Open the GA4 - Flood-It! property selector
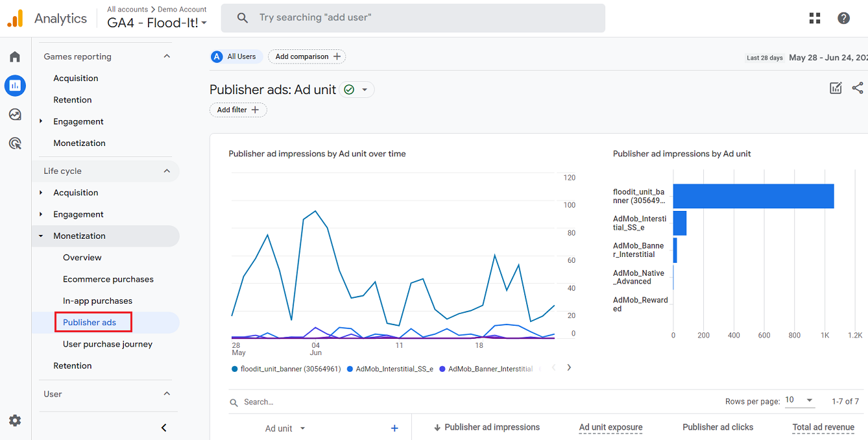The width and height of the screenshot is (868, 440). pyautogui.click(x=157, y=22)
